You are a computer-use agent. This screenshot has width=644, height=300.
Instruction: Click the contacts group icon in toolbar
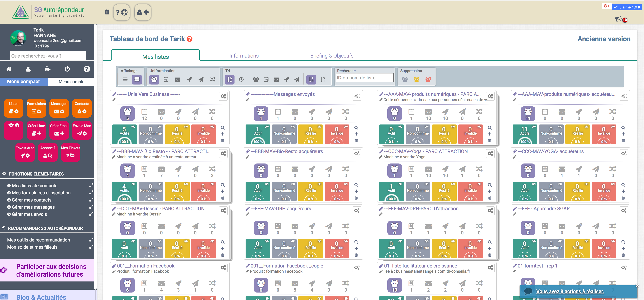pos(154,79)
